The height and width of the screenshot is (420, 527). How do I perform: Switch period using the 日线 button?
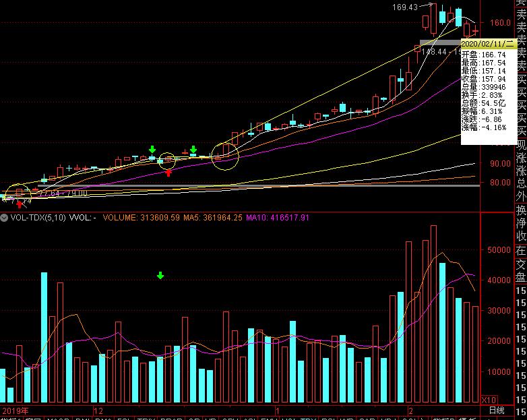(x=497, y=411)
